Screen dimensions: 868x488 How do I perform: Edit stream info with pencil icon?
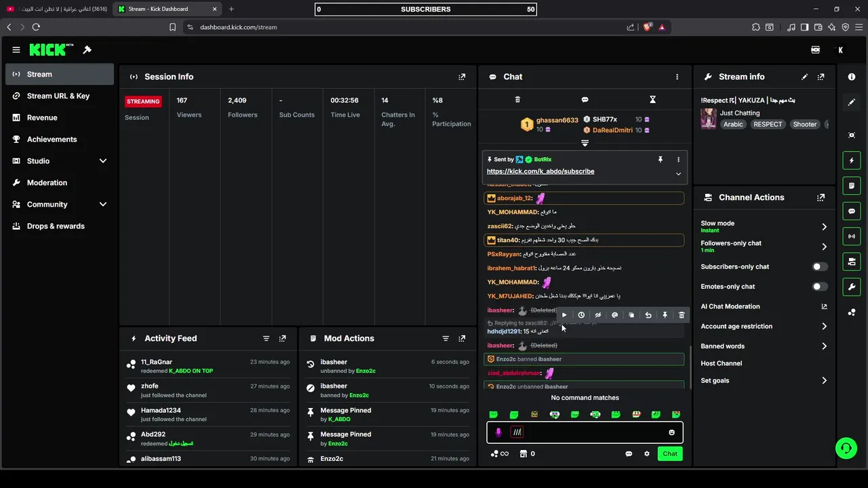click(x=804, y=77)
